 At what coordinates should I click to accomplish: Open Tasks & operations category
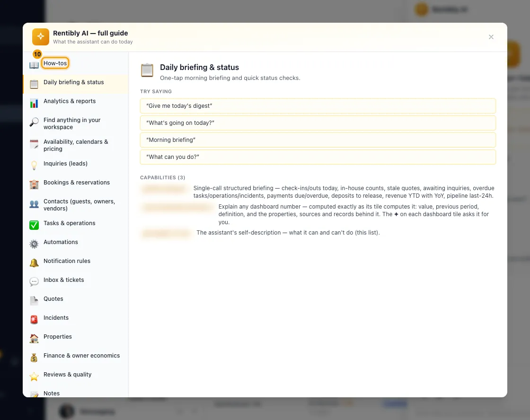[x=76, y=225]
